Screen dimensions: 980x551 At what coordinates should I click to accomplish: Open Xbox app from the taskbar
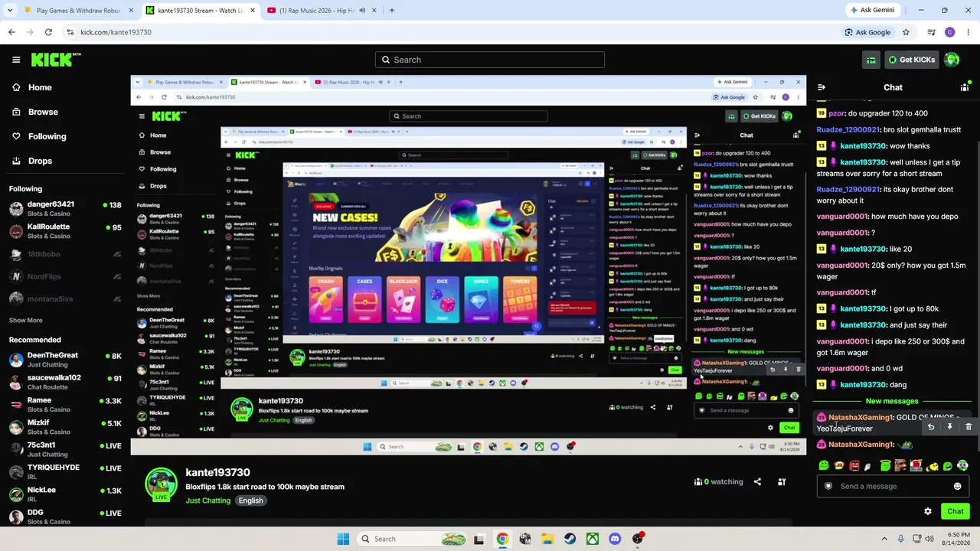tap(593, 539)
